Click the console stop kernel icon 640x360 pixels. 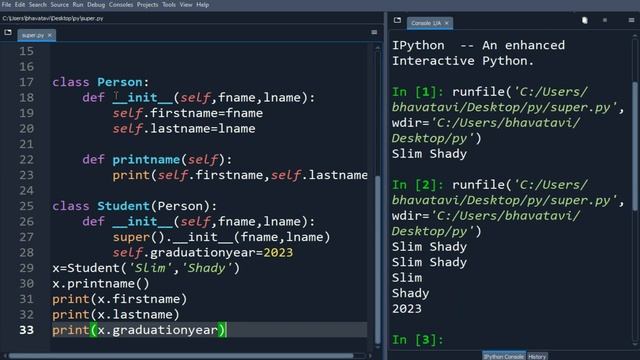(x=605, y=20)
